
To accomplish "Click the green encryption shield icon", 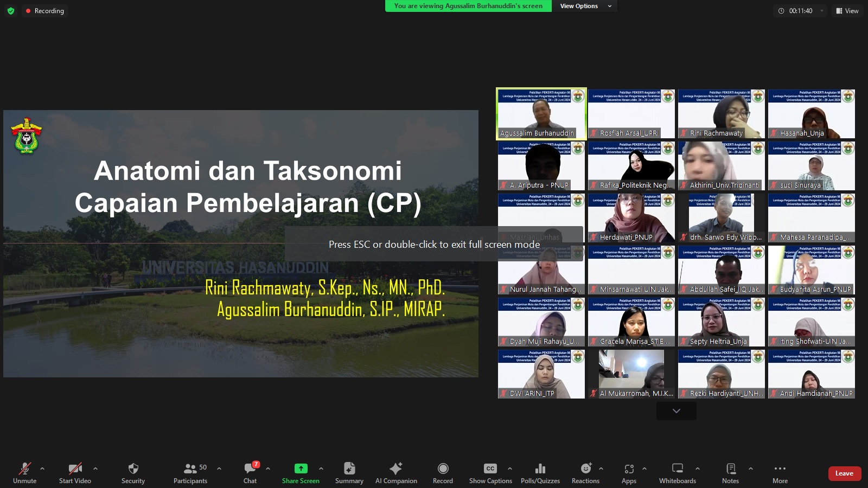I will 10,11.
